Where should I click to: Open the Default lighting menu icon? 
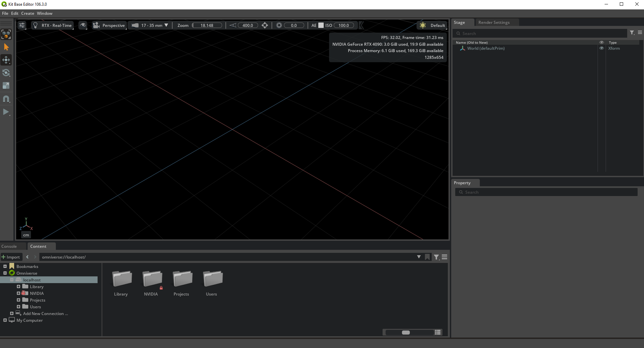coord(423,25)
